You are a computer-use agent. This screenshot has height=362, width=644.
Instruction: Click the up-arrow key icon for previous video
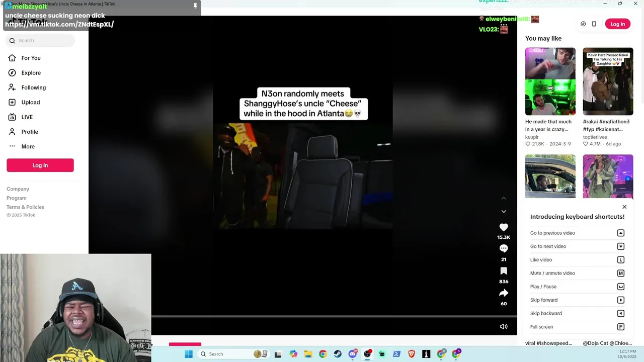coord(621,233)
